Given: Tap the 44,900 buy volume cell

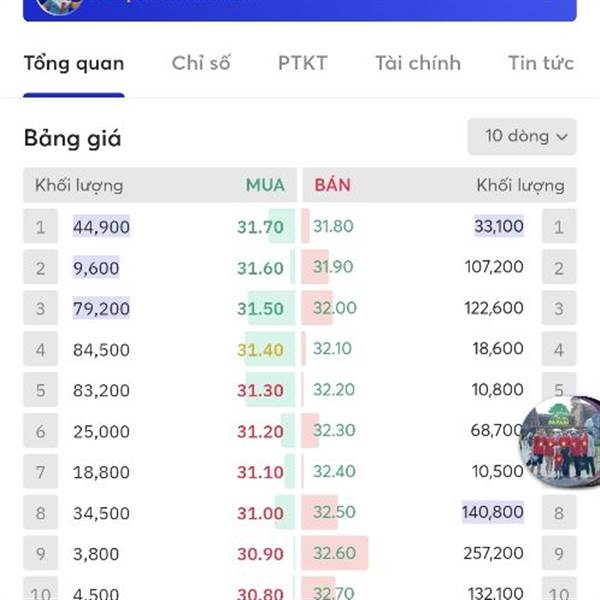Looking at the screenshot, I should point(101,227).
